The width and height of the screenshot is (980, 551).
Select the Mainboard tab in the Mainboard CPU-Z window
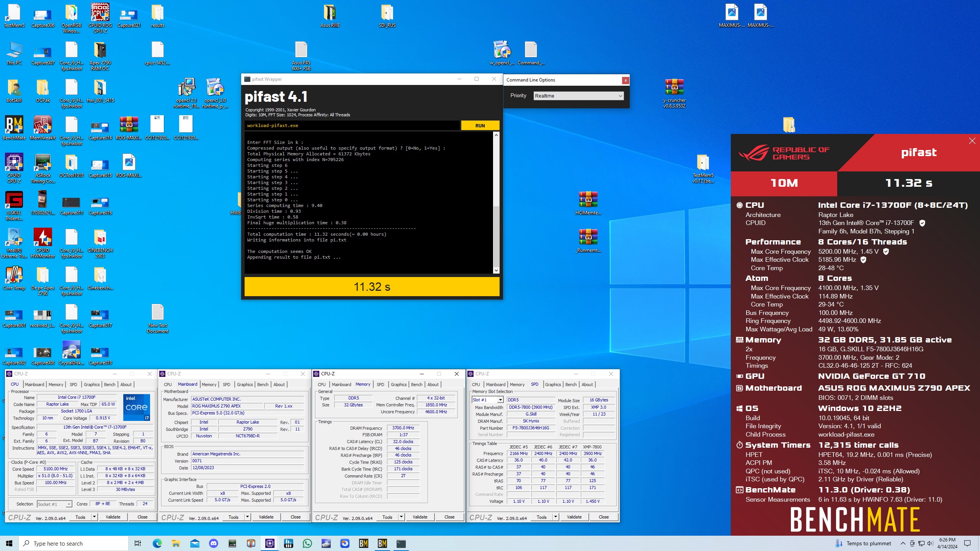coord(188,384)
